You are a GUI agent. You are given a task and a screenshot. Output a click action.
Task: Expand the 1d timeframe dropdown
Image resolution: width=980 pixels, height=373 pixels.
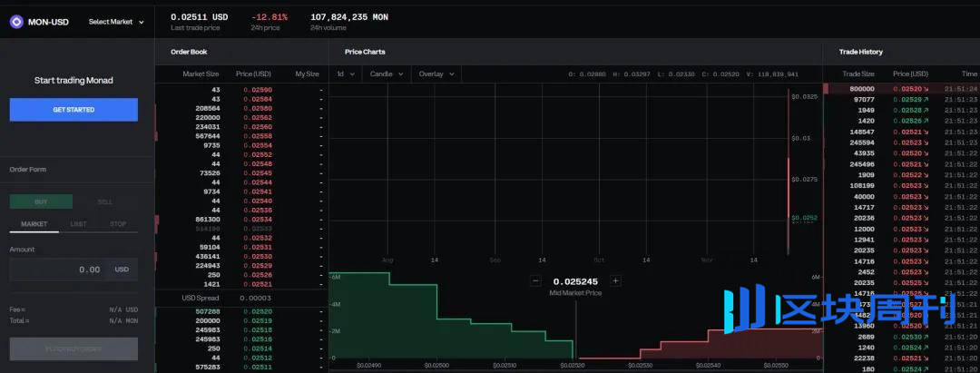click(345, 74)
